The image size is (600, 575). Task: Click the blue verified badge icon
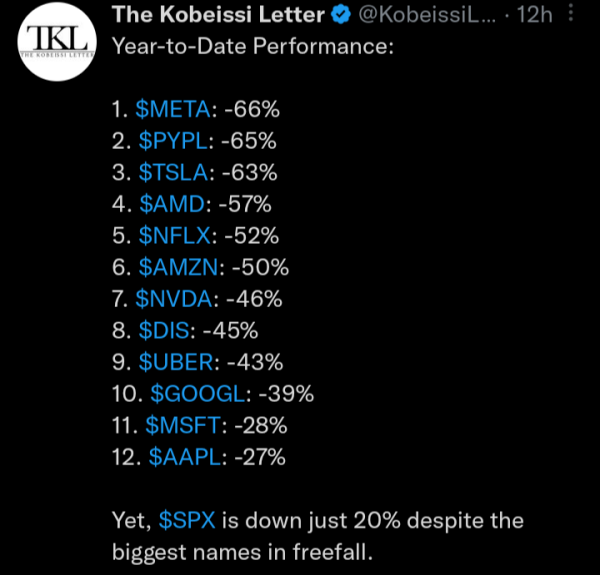pyautogui.click(x=341, y=15)
